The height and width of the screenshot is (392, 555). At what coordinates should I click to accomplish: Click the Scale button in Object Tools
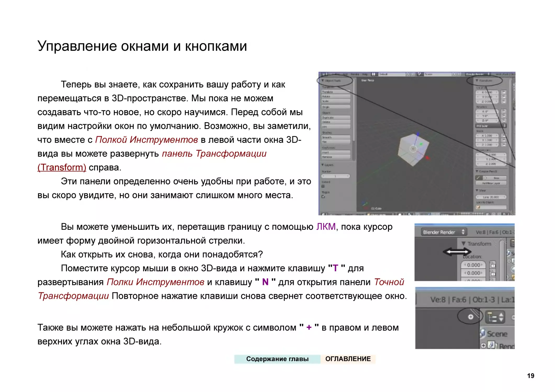click(336, 101)
